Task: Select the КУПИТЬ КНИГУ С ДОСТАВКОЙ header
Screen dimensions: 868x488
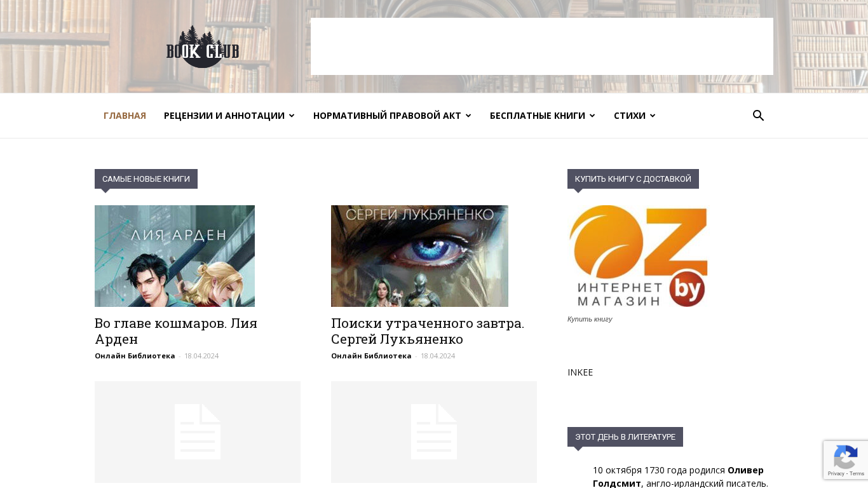Action: [x=633, y=179]
